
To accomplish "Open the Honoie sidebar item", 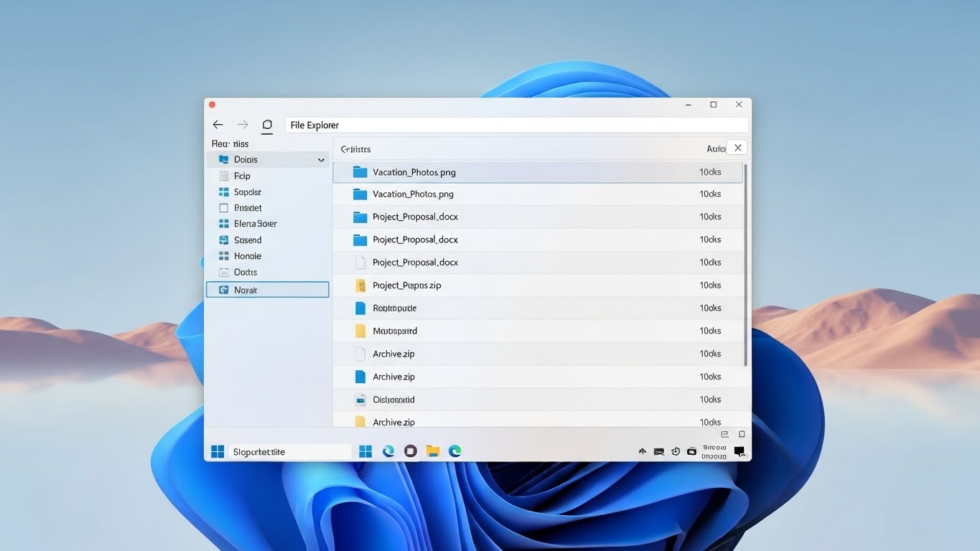I will point(248,256).
